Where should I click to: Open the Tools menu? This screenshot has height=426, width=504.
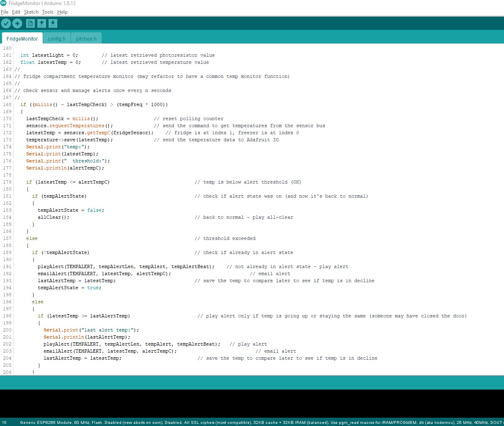pyautogui.click(x=48, y=12)
